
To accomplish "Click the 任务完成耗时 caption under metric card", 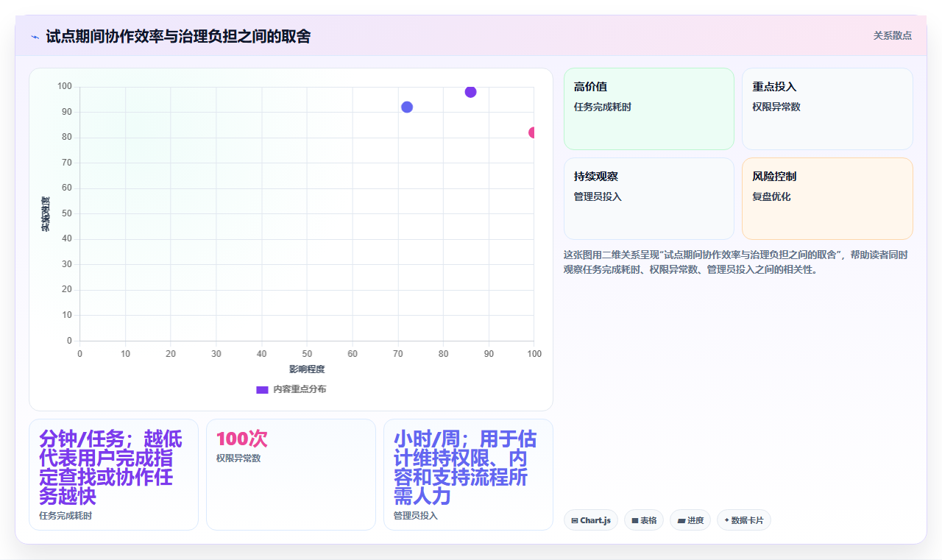I will (x=65, y=516).
